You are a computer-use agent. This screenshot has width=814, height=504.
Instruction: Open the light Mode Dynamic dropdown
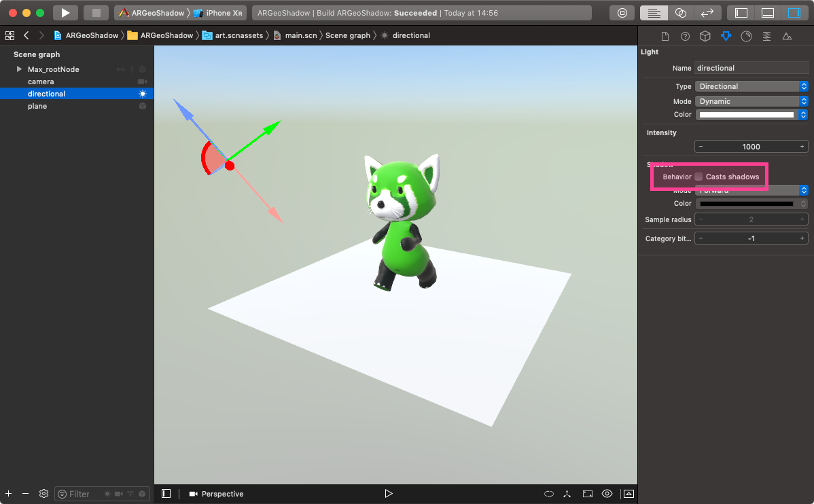(x=751, y=101)
